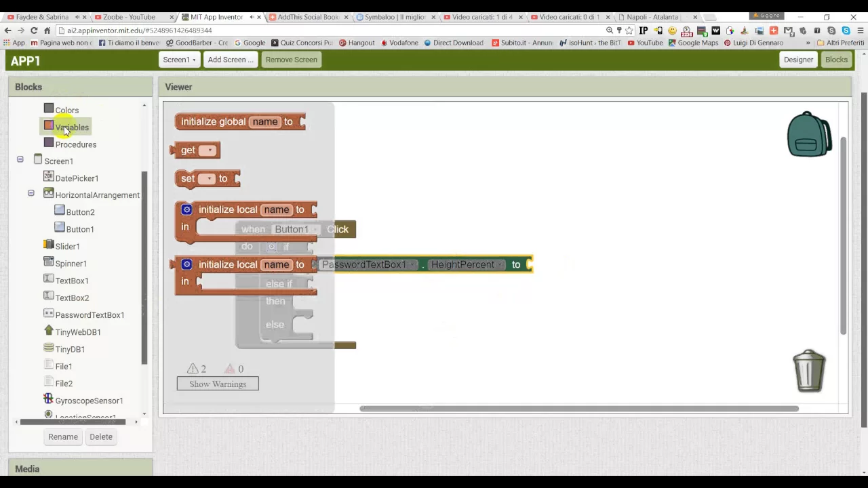
Task: Select Spinner1 component
Action: (71, 264)
